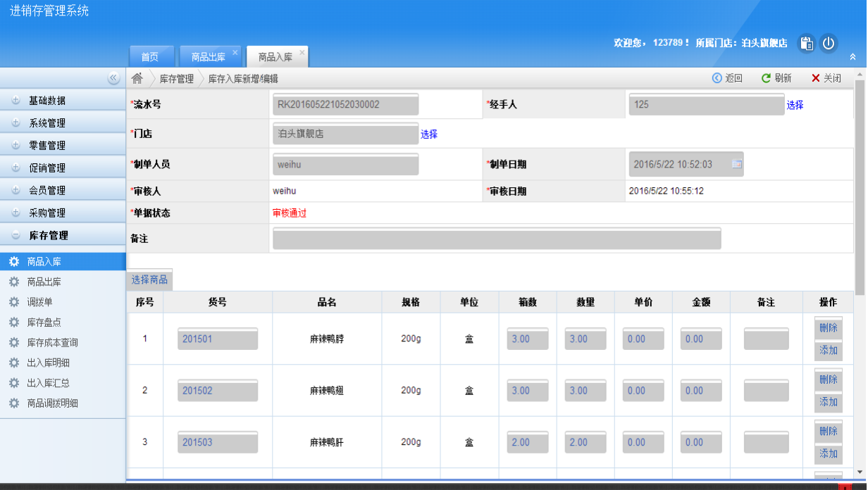Image resolution: width=868 pixels, height=490 pixels.
Task: Click gear icon beside 商品入库
Action: pyautogui.click(x=13, y=262)
